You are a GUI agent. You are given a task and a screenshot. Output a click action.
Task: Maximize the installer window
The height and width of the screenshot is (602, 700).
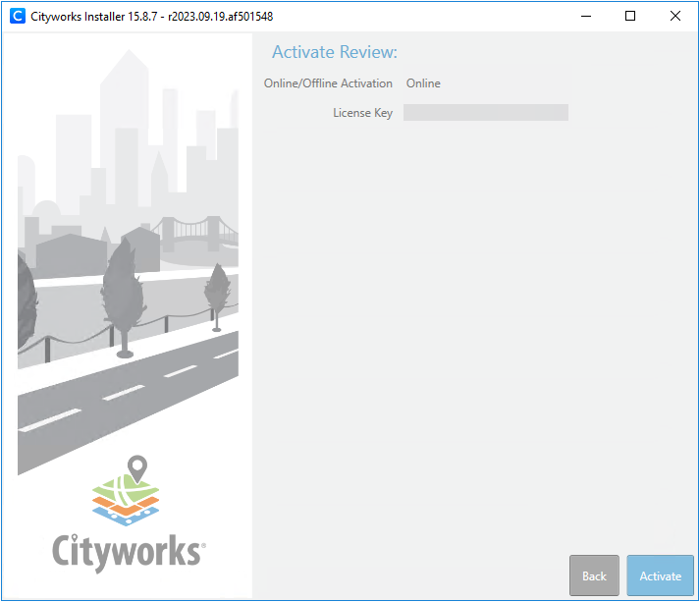tap(630, 16)
